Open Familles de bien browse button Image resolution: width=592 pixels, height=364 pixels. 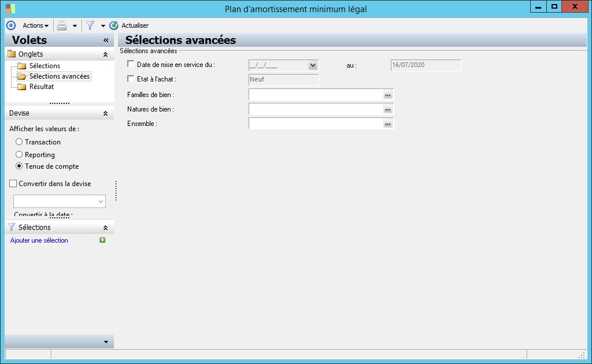point(388,95)
